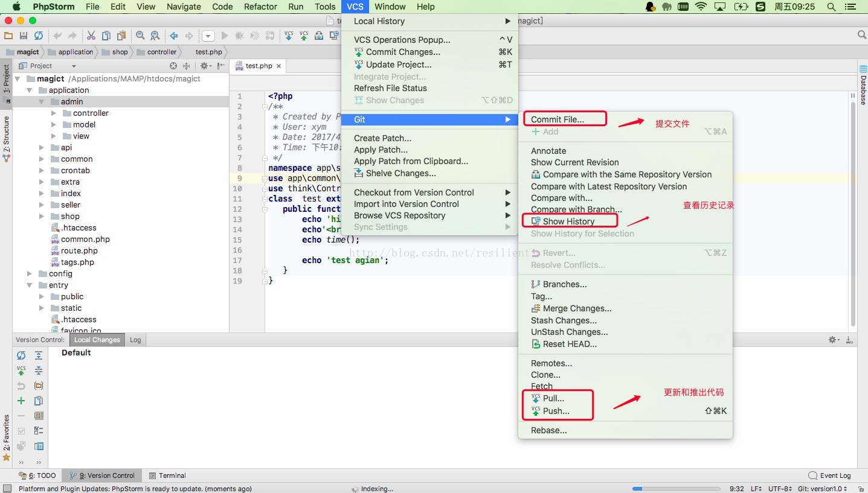Viewport: 868px width, 493px height.
Task: Open Commit File... in Git submenu
Action: 558,119
